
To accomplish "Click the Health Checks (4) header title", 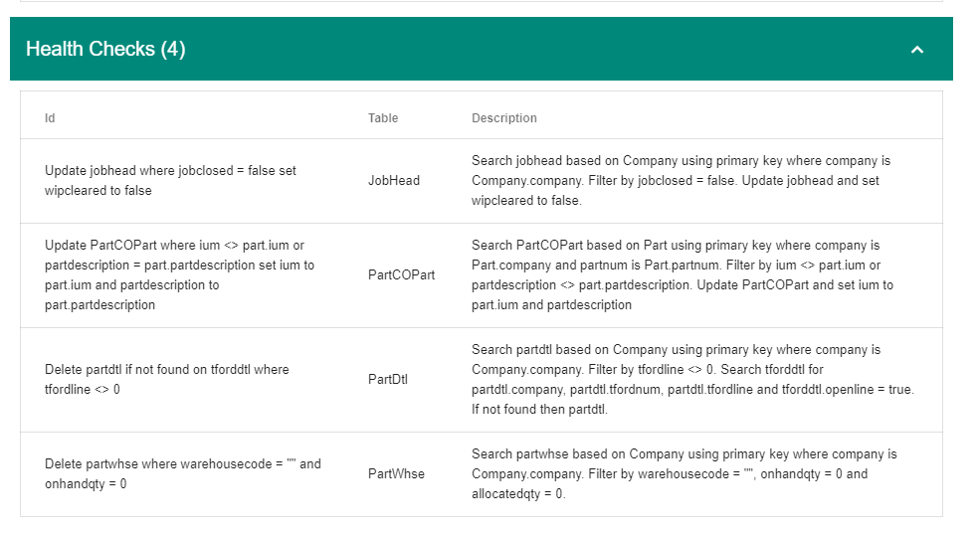I will pyautogui.click(x=105, y=49).
